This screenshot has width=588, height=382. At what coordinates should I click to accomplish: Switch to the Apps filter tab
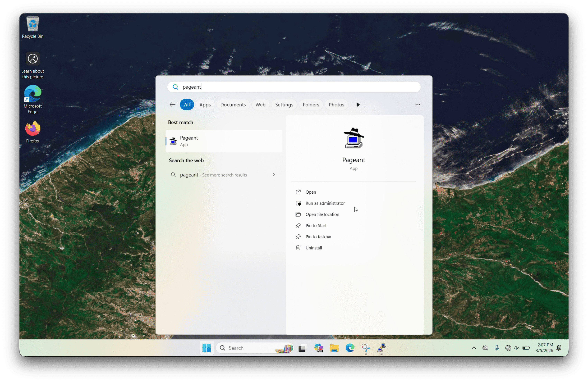(x=205, y=104)
